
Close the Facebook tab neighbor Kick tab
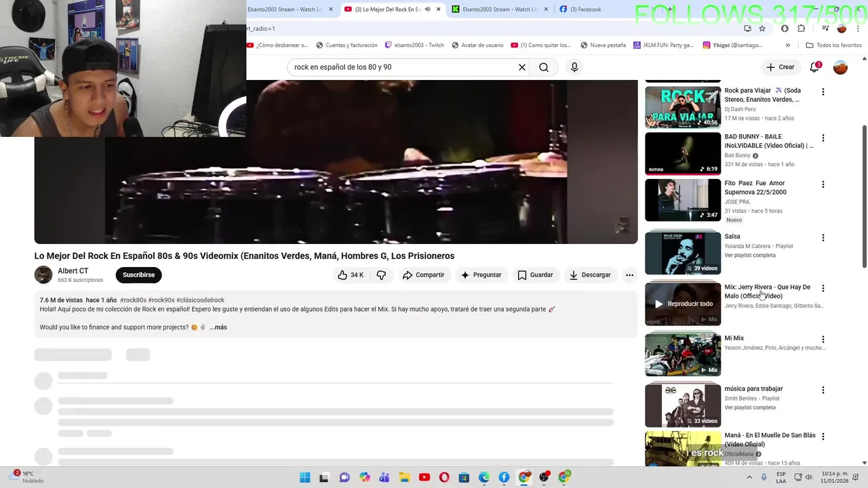(x=546, y=9)
